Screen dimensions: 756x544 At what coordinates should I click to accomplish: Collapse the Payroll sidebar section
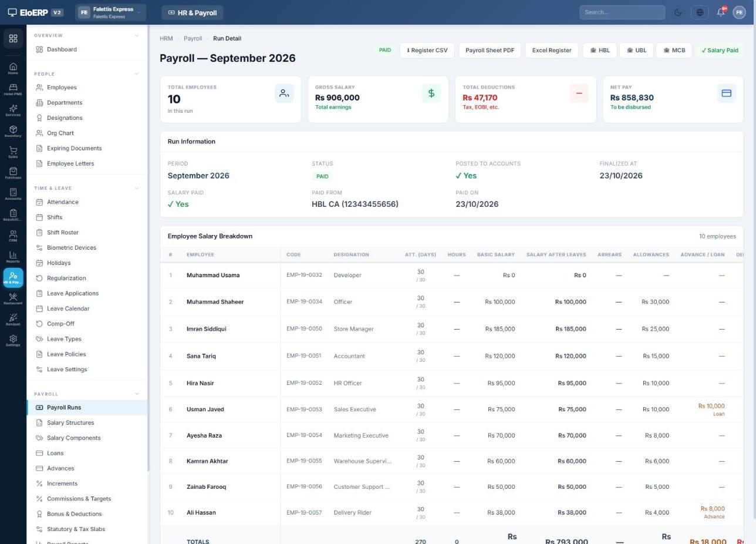tap(137, 394)
